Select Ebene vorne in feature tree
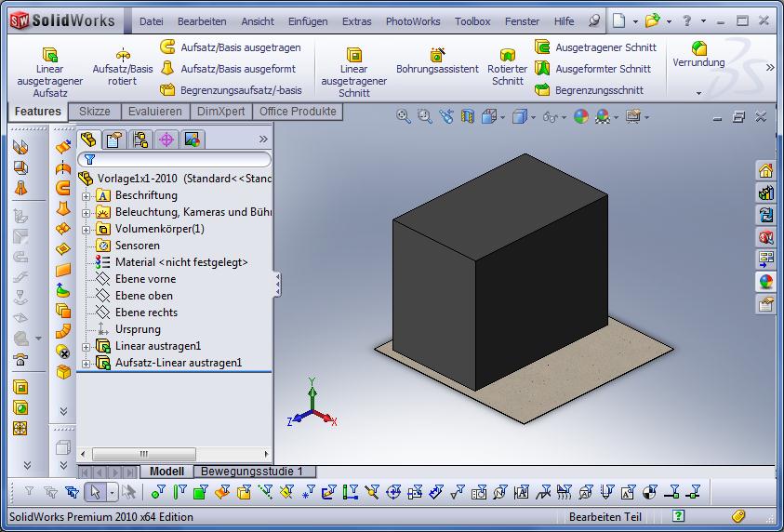 click(x=144, y=279)
